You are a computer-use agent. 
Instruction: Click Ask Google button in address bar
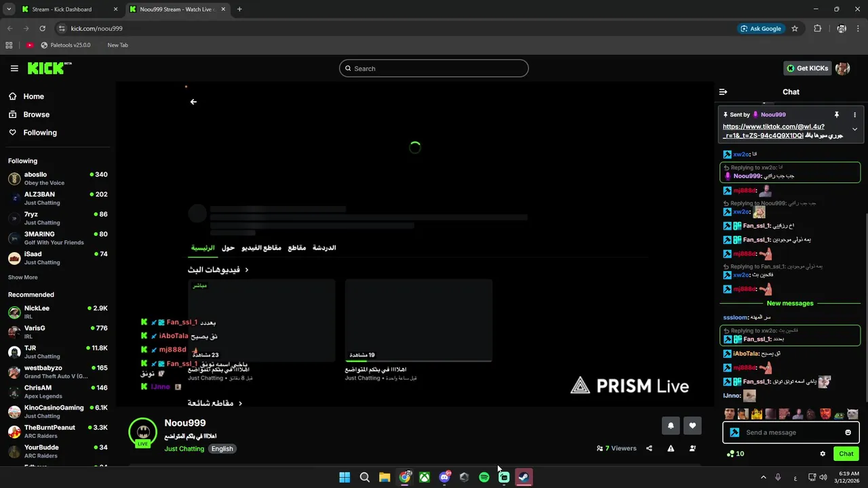761,28
